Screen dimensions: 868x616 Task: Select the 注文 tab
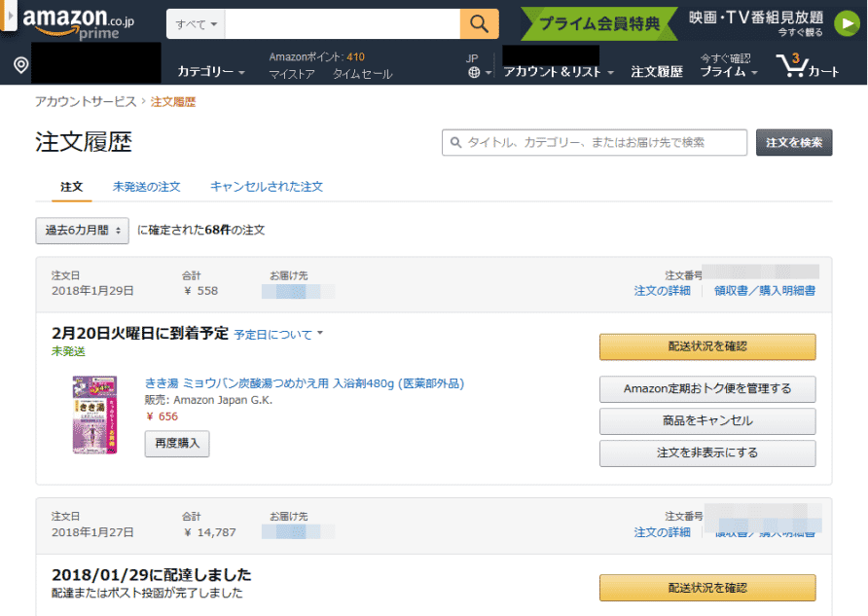tap(71, 187)
